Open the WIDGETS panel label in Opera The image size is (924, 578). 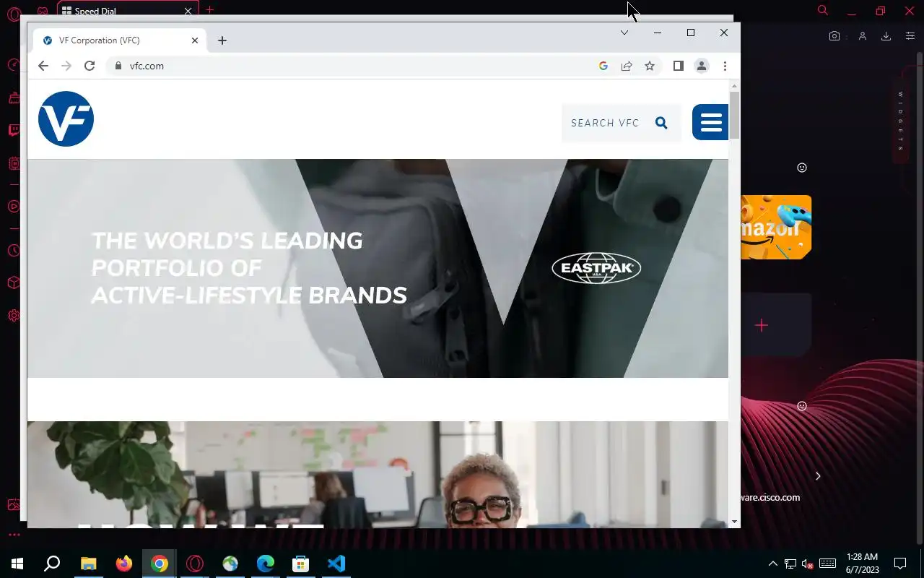(900, 121)
